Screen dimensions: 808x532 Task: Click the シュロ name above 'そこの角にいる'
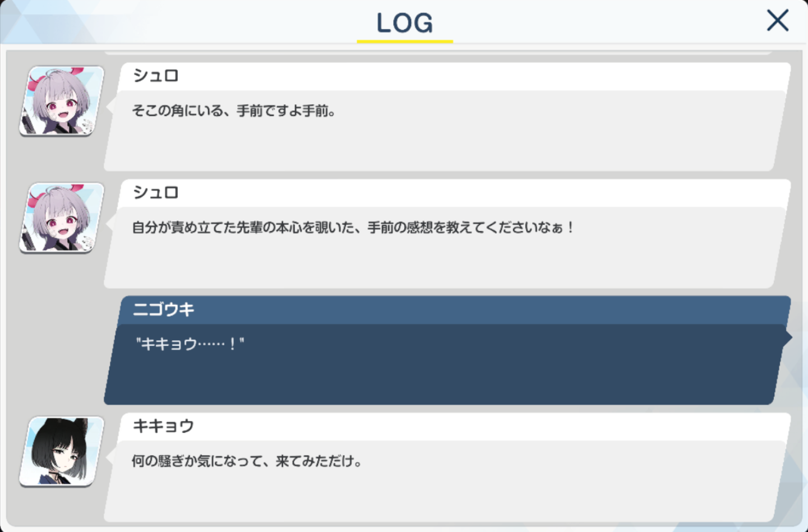pos(156,76)
